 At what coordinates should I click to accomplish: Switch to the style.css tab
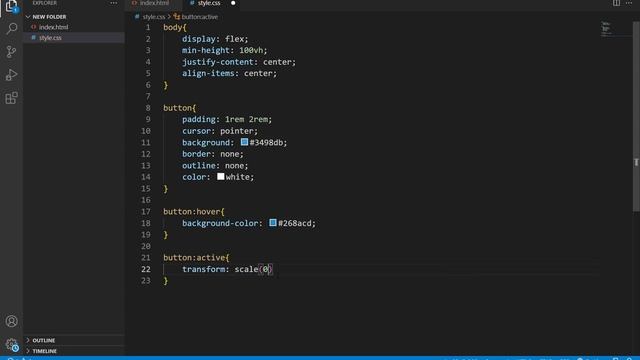[x=209, y=3]
